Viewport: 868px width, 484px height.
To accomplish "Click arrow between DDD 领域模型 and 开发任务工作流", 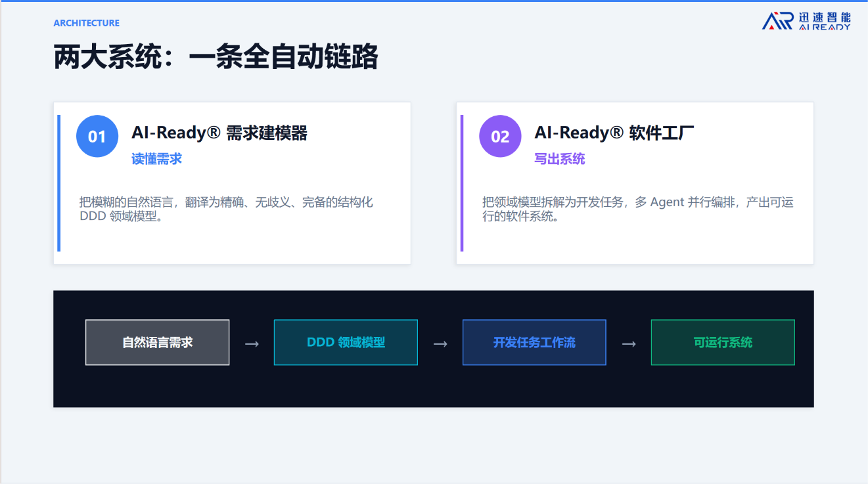I will pyautogui.click(x=440, y=343).
